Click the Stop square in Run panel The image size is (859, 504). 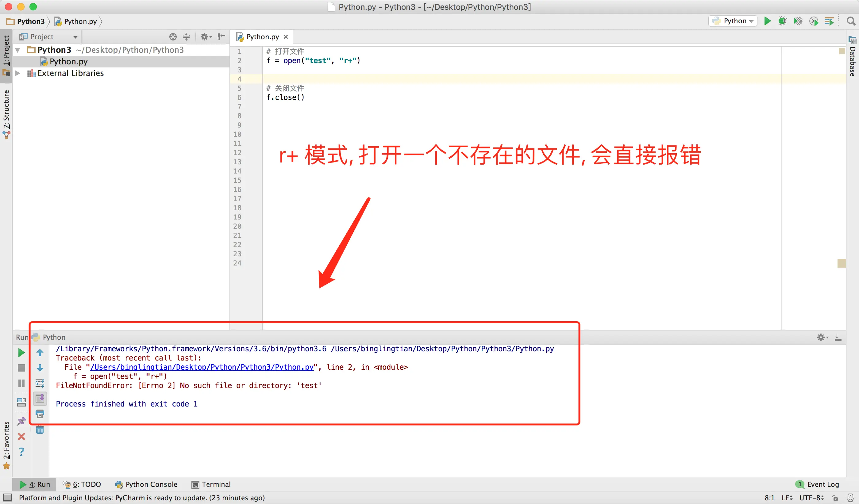[21, 368]
